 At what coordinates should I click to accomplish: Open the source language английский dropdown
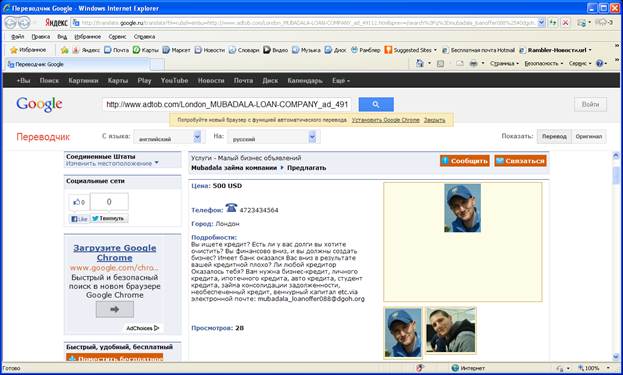(x=170, y=137)
